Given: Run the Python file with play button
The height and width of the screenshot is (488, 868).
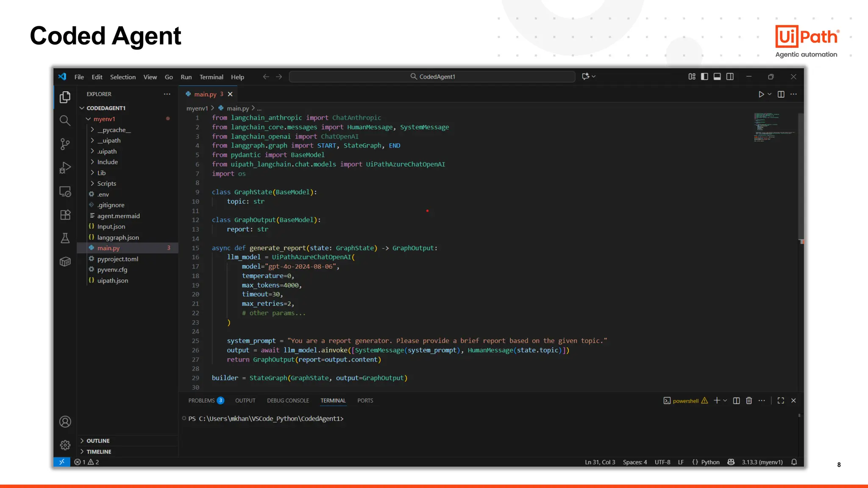Looking at the screenshot, I should coord(761,94).
